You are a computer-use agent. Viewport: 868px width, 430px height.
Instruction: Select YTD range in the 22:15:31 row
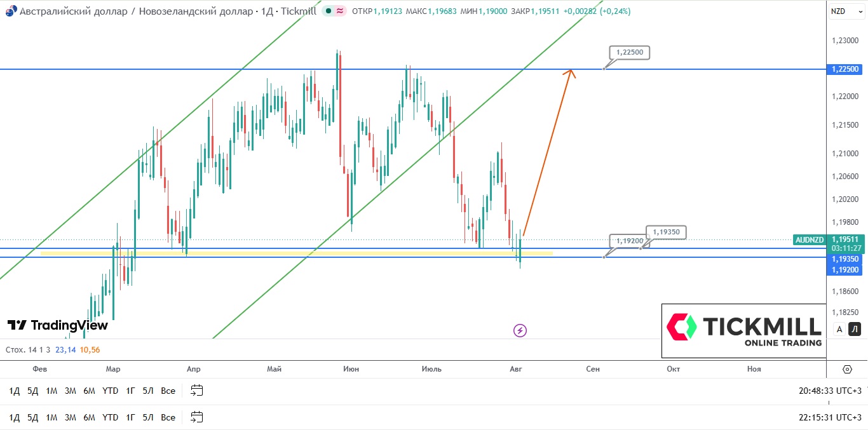point(111,417)
